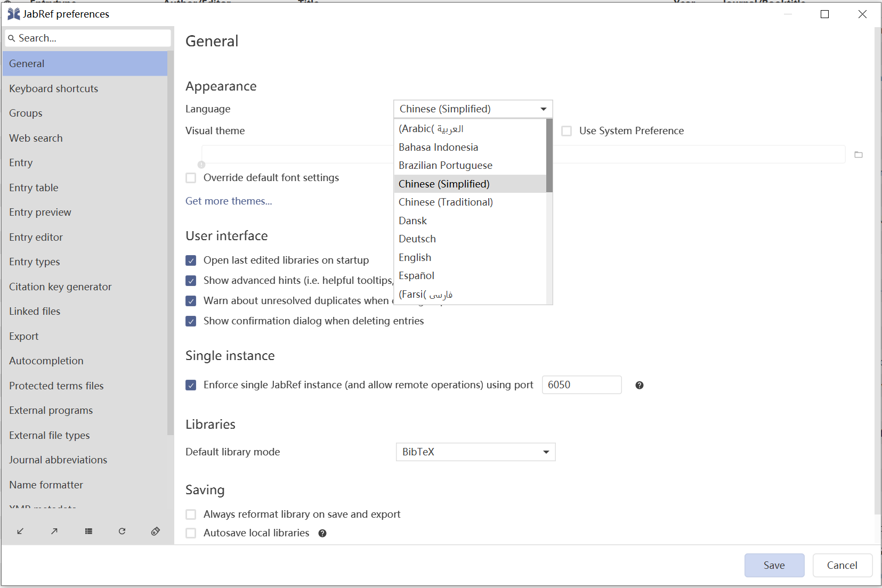The width and height of the screenshot is (882, 588).
Task: Choose English from the language list
Action: pyautogui.click(x=415, y=257)
